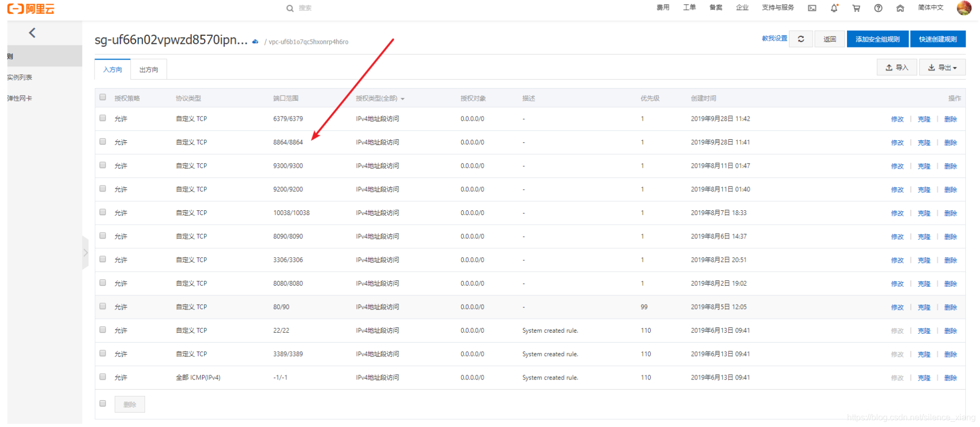Viewport: 980px width, 427px height.
Task: Open the user avatar menu
Action: click(x=964, y=8)
